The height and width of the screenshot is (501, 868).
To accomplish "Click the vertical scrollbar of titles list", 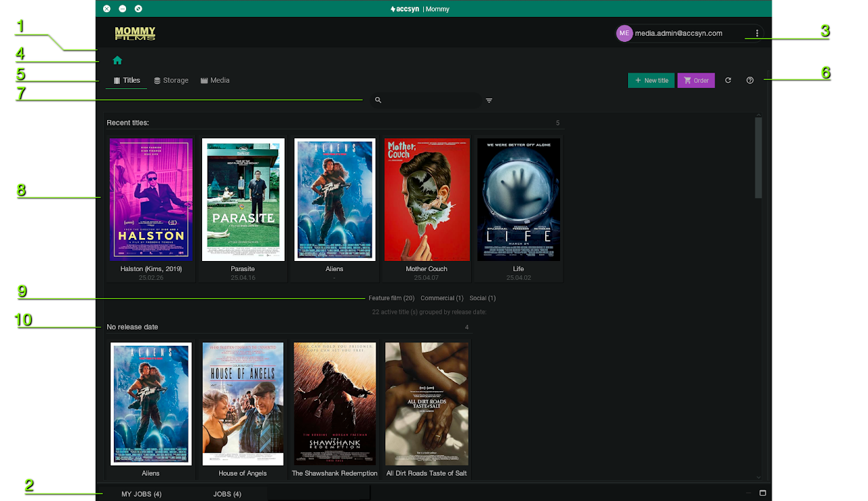I will 759,158.
